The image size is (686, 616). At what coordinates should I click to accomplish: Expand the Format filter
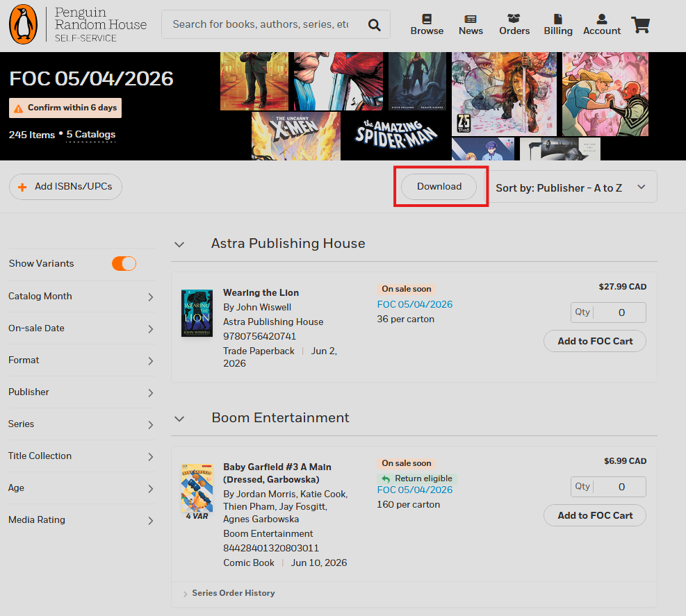[x=81, y=360]
